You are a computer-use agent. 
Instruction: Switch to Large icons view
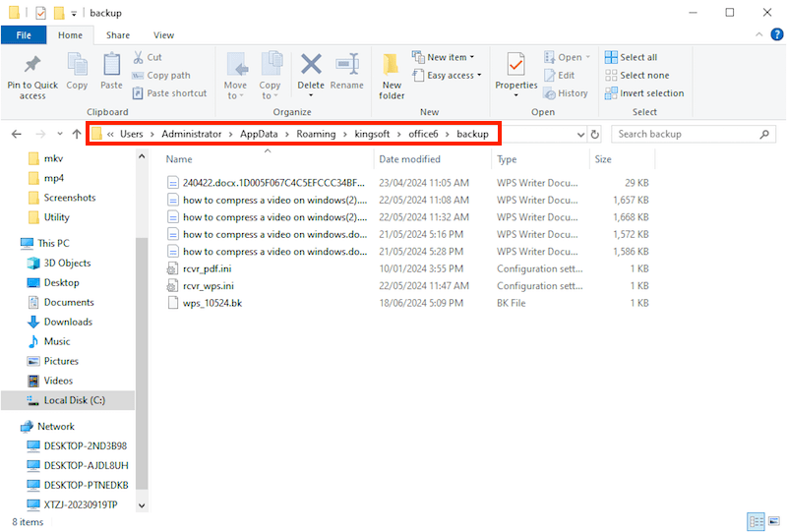[774, 521]
